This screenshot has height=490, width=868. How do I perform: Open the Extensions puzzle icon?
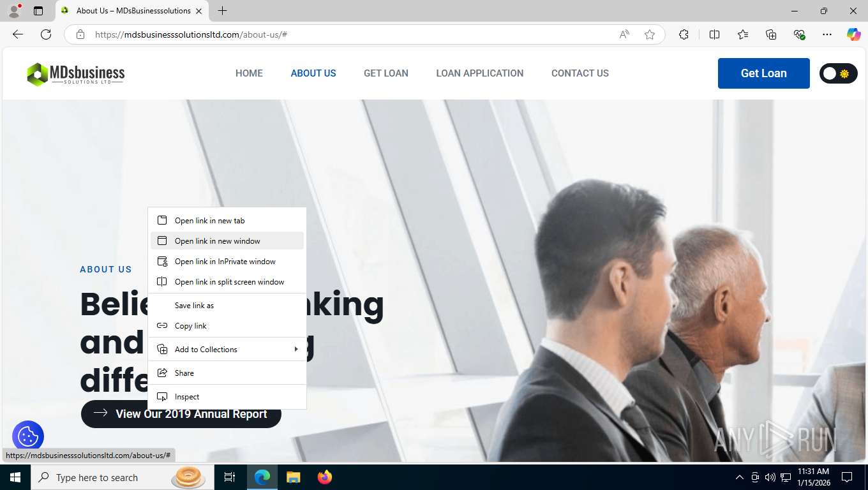684,34
